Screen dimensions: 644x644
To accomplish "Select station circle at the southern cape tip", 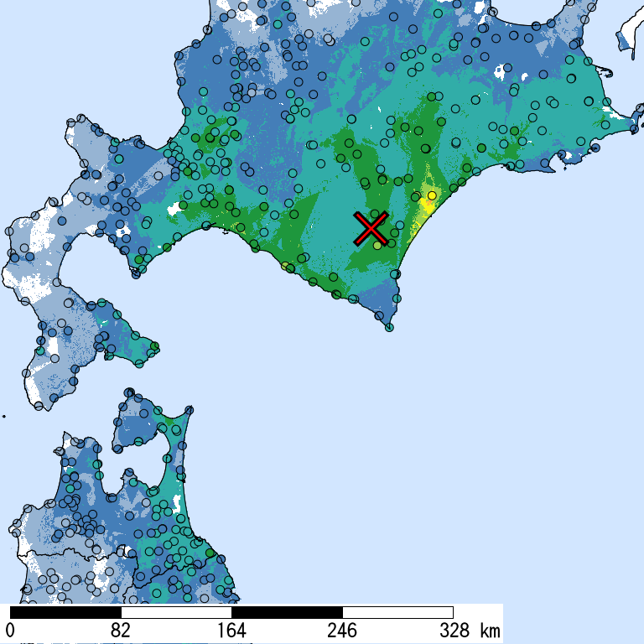I will [390, 327].
